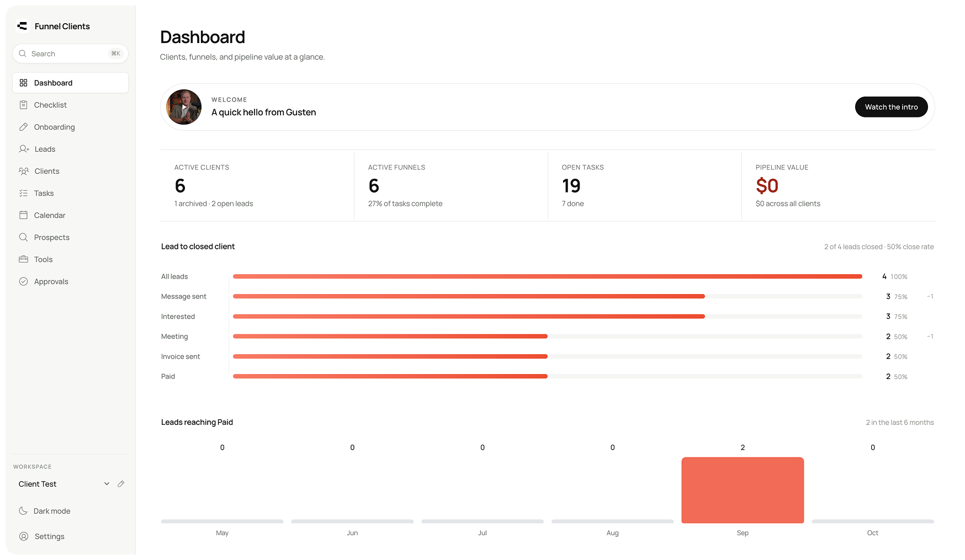Click the "Lead to closed client" heading
Image resolution: width=965 pixels, height=560 pixels.
click(198, 247)
